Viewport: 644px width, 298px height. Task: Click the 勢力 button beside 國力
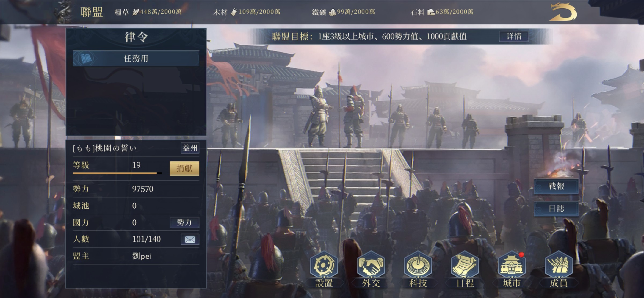pyautogui.click(x=184, y=222)
